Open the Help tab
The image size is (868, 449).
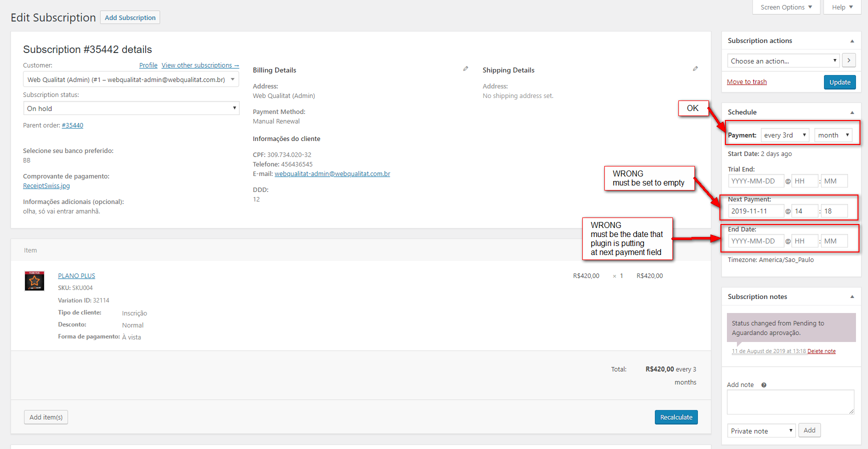842,7
